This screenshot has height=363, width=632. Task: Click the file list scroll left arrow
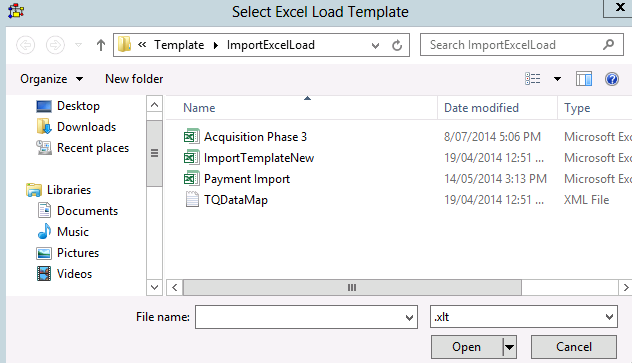point(175,288)
